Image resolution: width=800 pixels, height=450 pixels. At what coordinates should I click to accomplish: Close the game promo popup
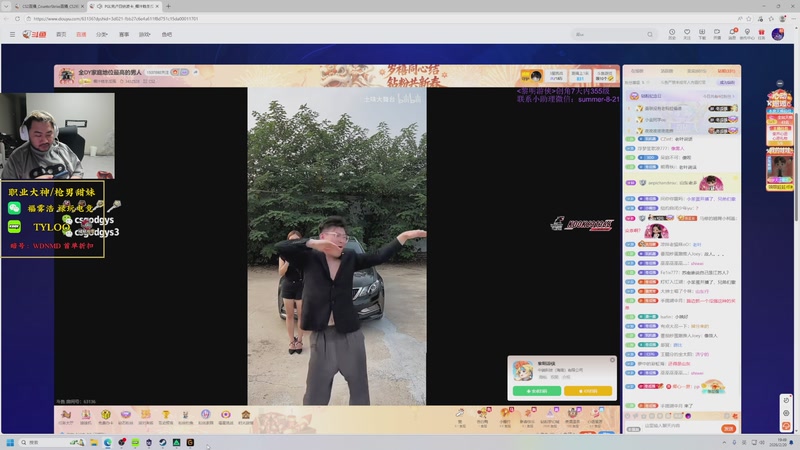(x=612, y=360)
